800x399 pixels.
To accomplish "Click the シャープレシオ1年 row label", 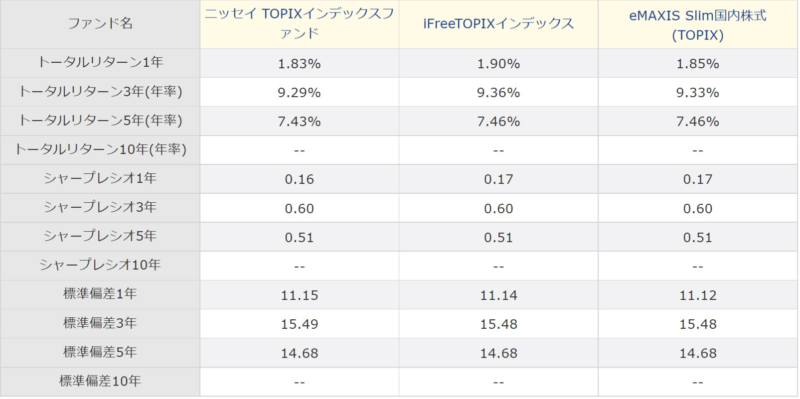I will (100, 179).
